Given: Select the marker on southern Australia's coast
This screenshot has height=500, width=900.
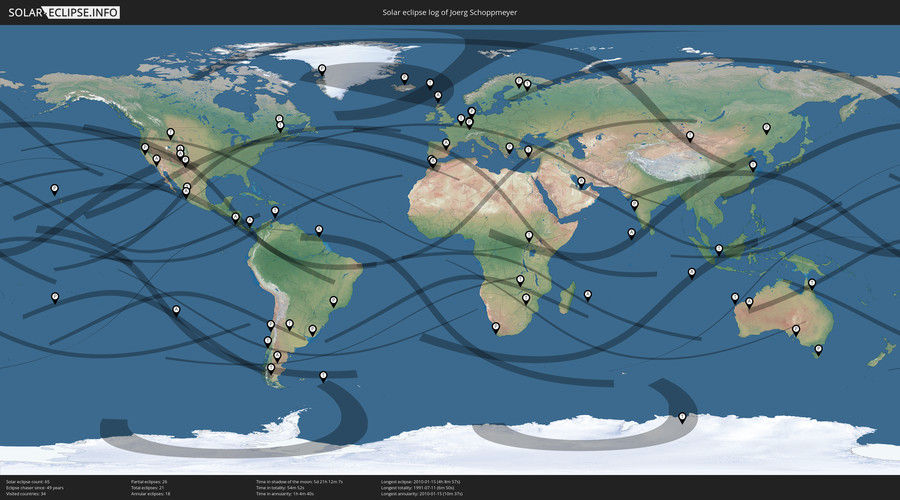Looking at the screenshot, I should coord(796,330).
